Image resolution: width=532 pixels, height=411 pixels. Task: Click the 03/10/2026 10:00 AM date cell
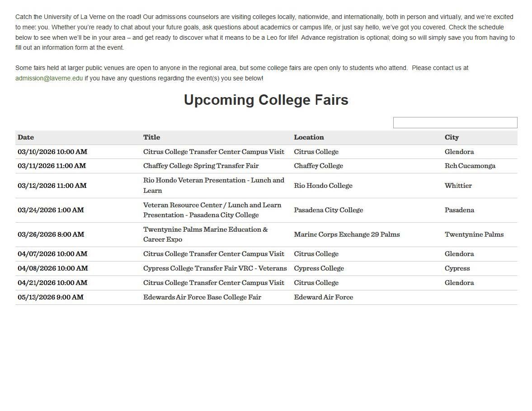[x=52, y=152]
